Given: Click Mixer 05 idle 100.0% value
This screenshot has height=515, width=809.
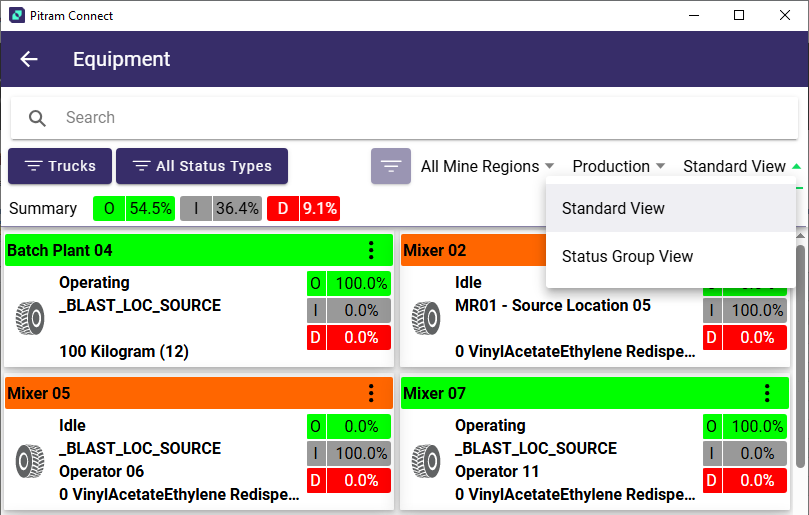Looking at the screenshot, I should click(x=360, y=454).
